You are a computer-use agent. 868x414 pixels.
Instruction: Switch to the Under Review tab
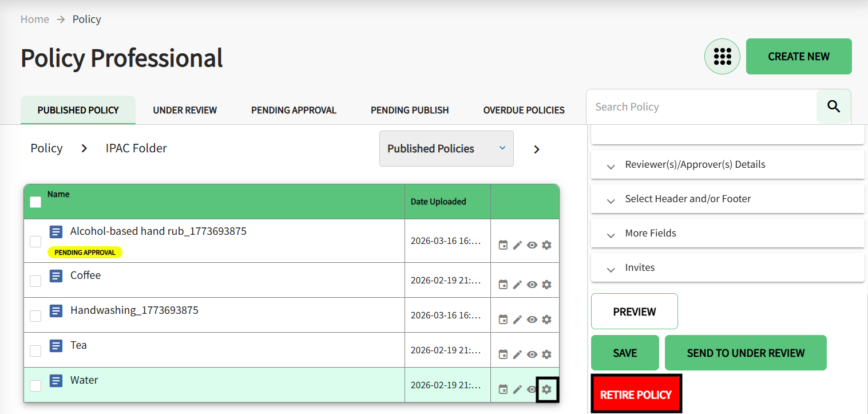click(184, 110)
